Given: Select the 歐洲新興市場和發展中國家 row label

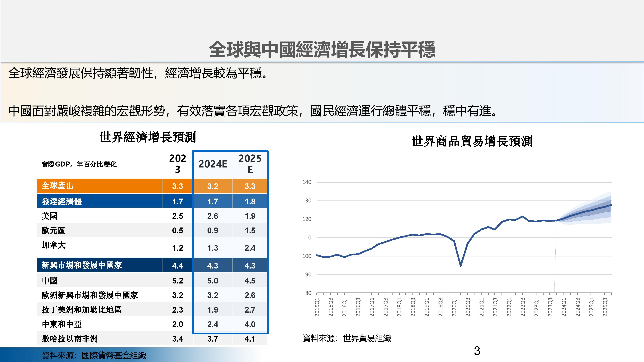Looking at the screenshot, I should 90,295.
